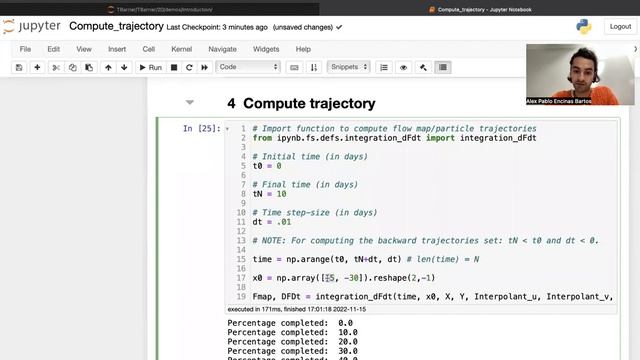This screenshot has height=360, width=640.
Task: Save and checkpoint the notebook
Action: pos(19,67)
